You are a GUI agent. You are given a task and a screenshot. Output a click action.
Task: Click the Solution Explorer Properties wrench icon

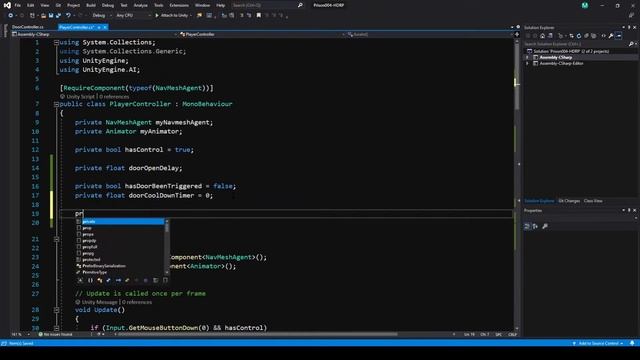click(x=611, y=36)
